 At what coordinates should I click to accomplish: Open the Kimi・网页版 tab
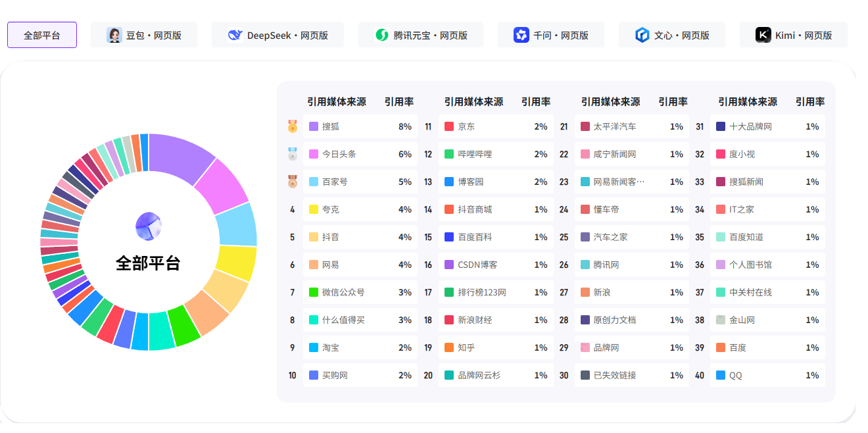coord(793,36)
